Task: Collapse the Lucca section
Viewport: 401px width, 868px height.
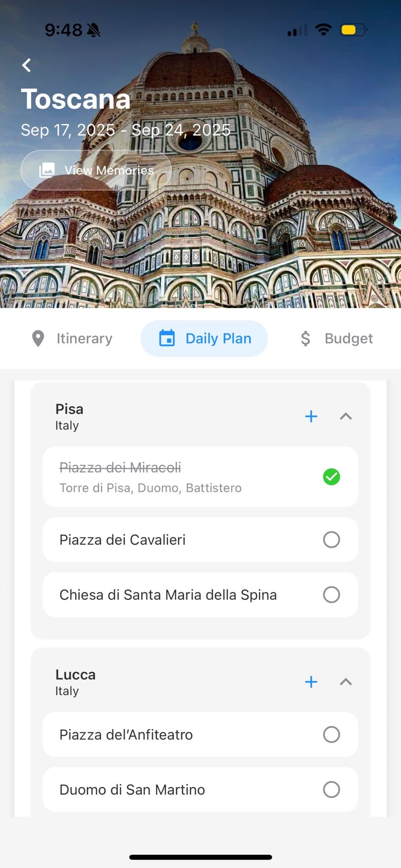Action: (x=346, y=682)
